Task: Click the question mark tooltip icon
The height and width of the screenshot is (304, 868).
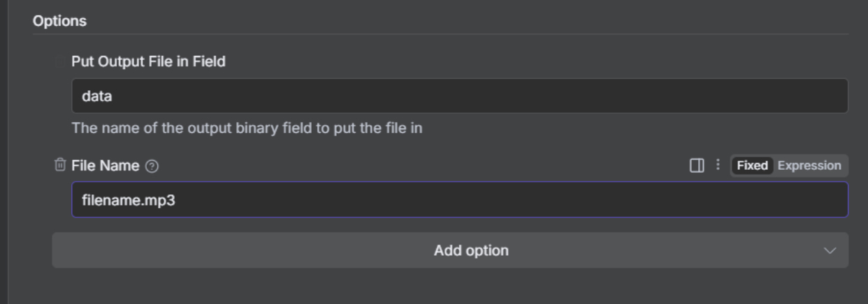Action: pyautogui.click(x=152, y=166)
